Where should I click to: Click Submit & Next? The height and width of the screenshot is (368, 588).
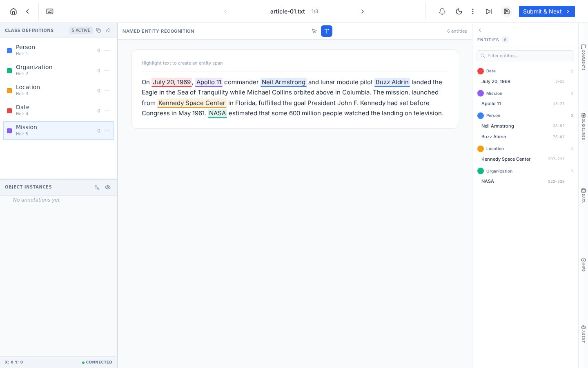547,11
